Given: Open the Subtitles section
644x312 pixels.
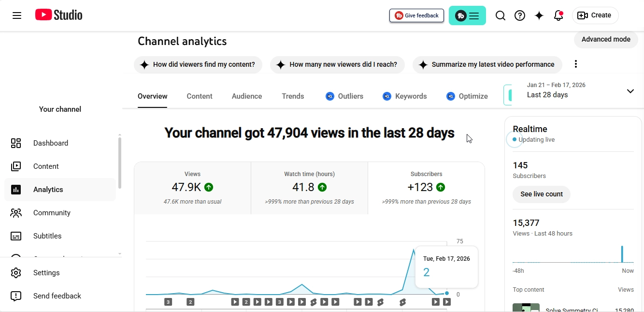Looking at the screenshot, I should 47,236.
